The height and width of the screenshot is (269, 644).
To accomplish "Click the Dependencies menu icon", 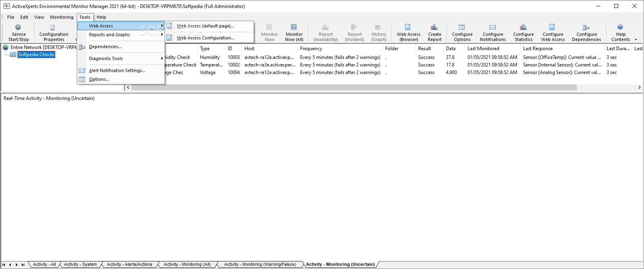I will pyautogui.click(x=82, y=47).
